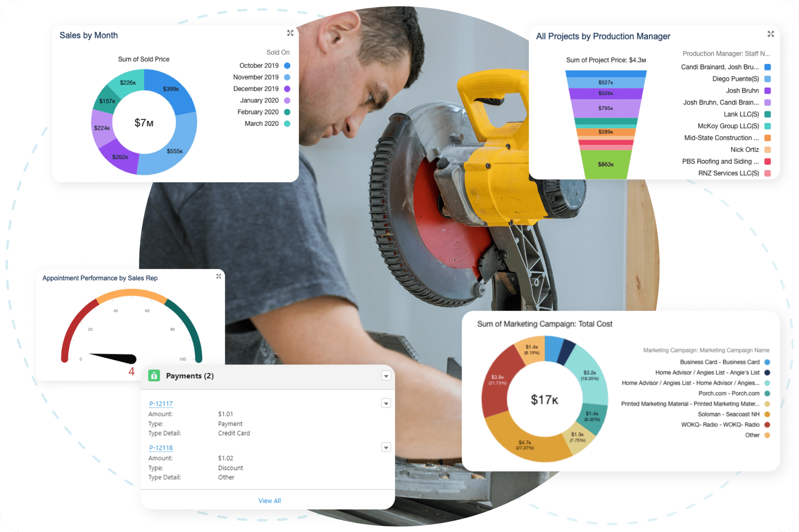Select Home Advisor Angie's List legend dot
Screen dimensions: 799x532
pyautogui.click(x=767, y=373)
